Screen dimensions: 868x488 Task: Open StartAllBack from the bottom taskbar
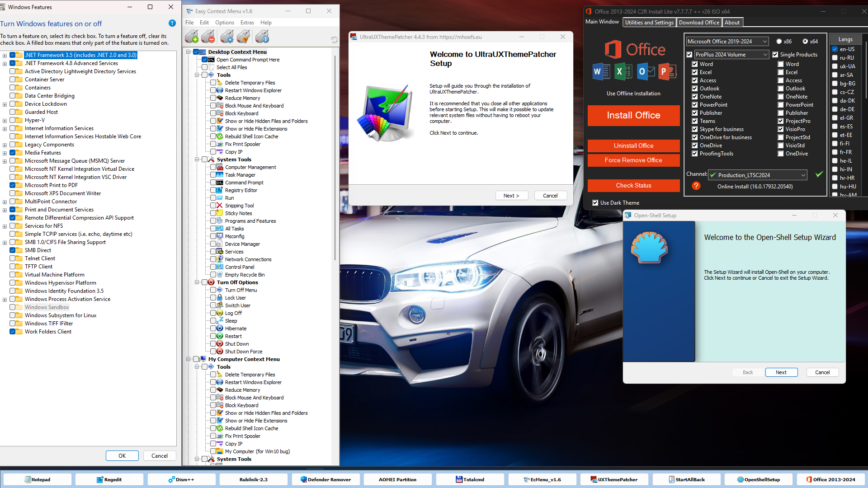[x=686, y=479]
